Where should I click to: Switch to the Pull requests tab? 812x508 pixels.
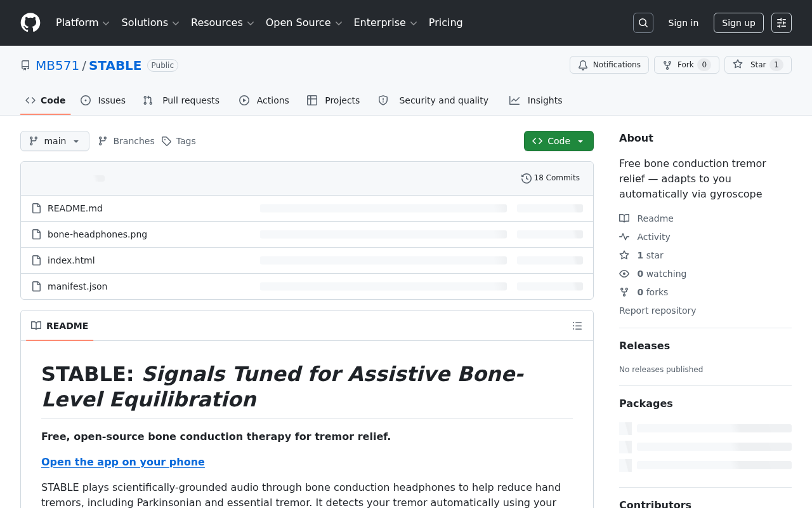(x=181, y=100)
